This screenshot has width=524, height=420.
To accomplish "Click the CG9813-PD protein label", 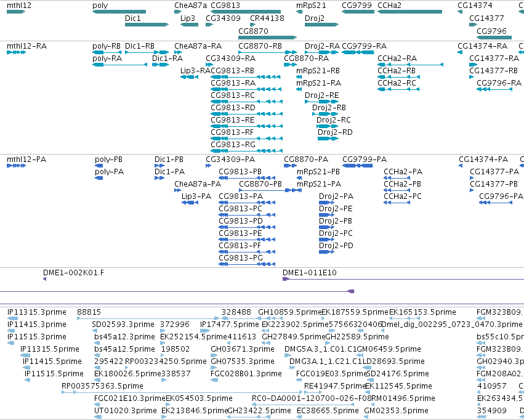I will (x=241, y=221).
